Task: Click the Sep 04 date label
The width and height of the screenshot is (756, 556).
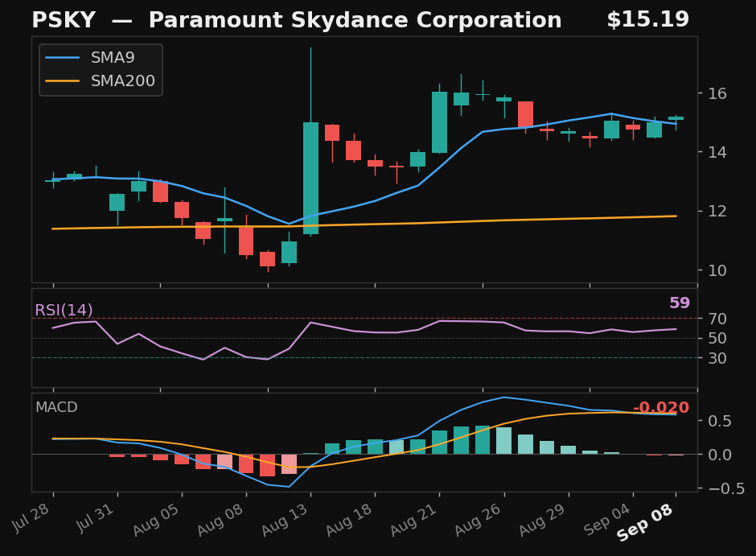Action: [x=607, y=520]
